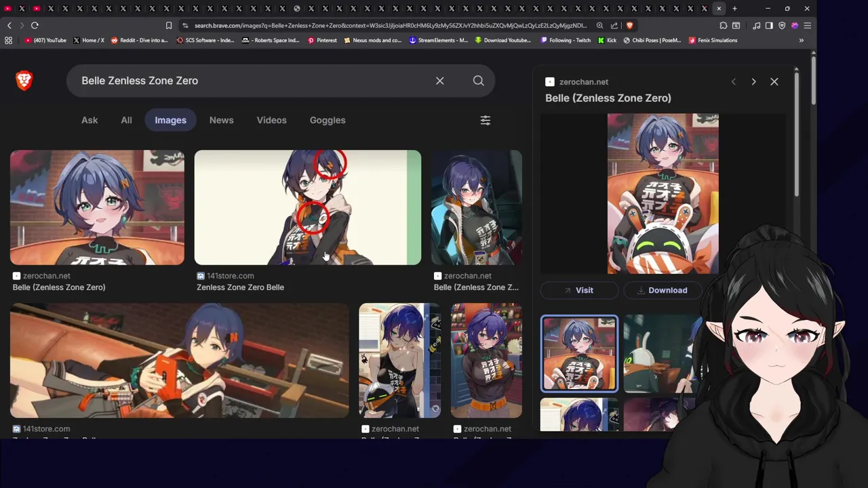Click the zerochan.net label in preview panel header
The image size is (868, 488).
pos(584,82)
